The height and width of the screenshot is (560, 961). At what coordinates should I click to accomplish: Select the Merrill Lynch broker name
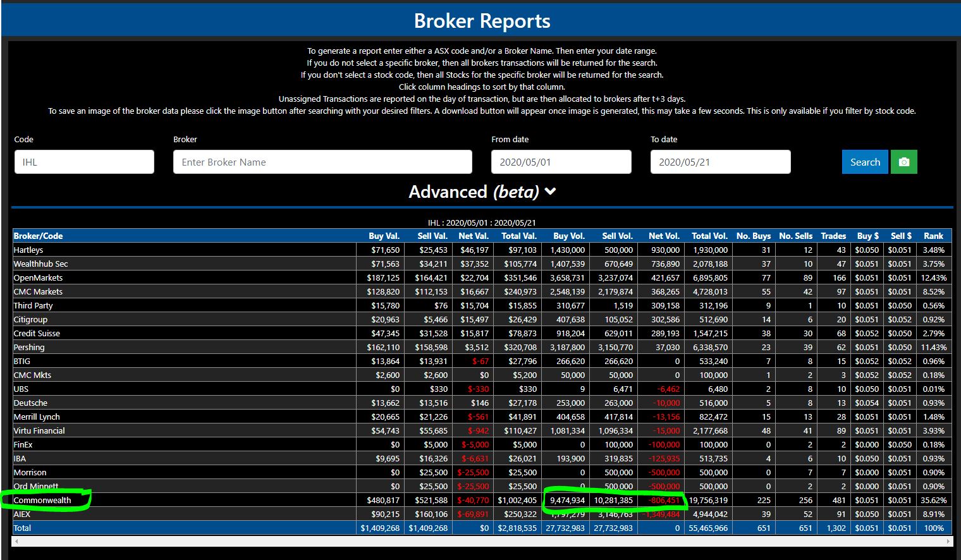[37, 417]
